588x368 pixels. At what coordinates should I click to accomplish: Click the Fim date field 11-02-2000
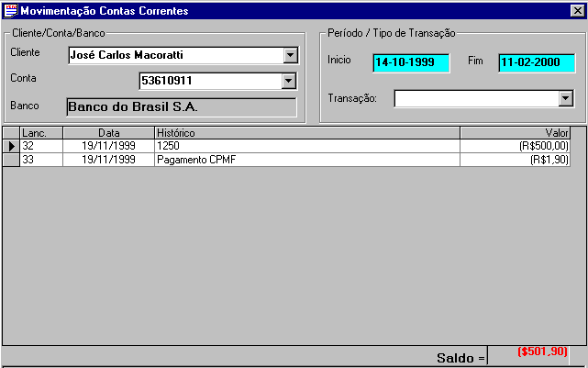tap(537, 62)
